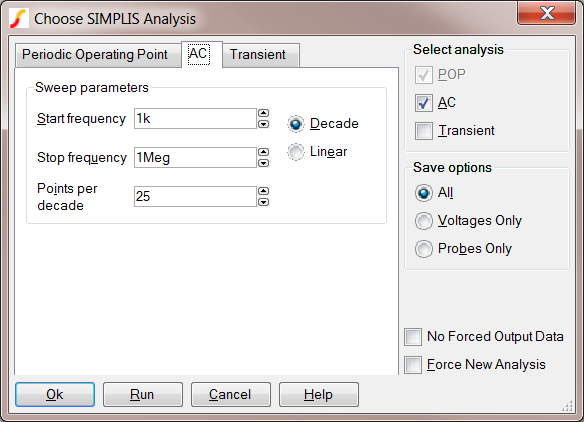The height and width of the screenshot is (422, 584).
Task: Decrease Start frequency with down spinner arrow
Action: [264, 124]
